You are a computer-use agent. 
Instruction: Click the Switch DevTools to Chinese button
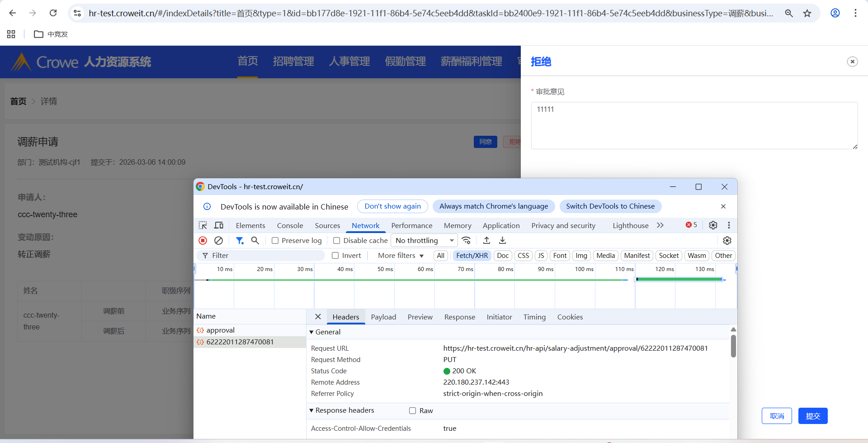(610, 206)
